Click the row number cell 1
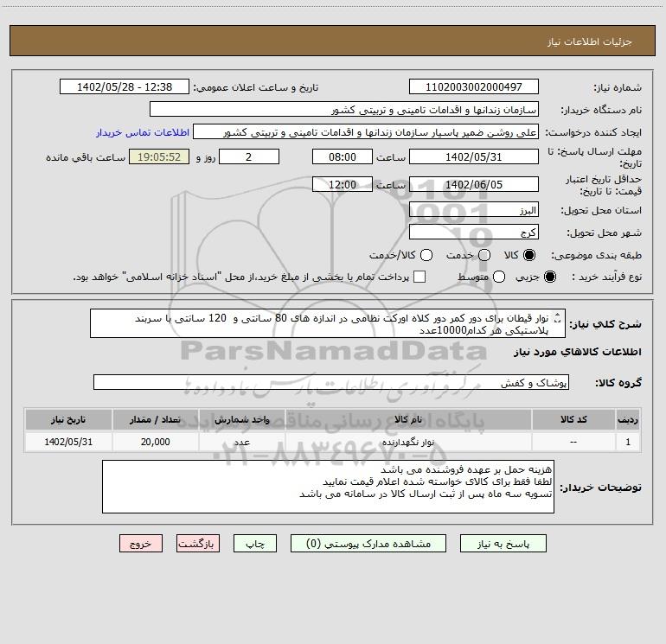666x644 pixels. coord(628,442)
